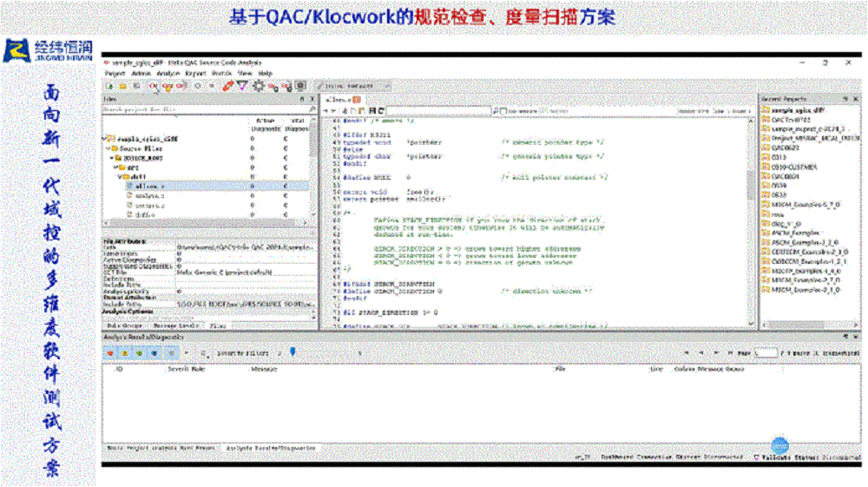The image size is (868, 487).
Task: Switch to the Rule Groups tab
Action: [x=125, y=326]
